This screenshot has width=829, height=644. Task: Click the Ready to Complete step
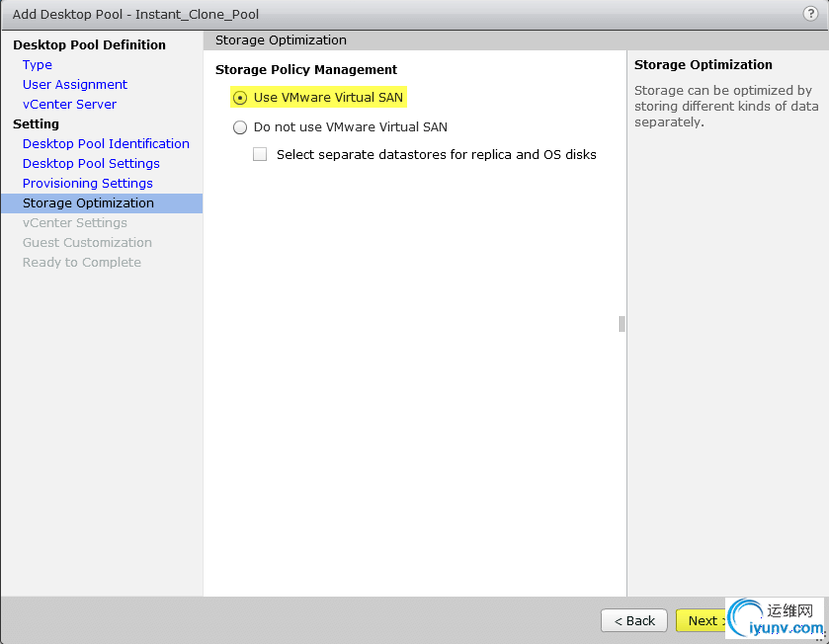tap(81, 263)
